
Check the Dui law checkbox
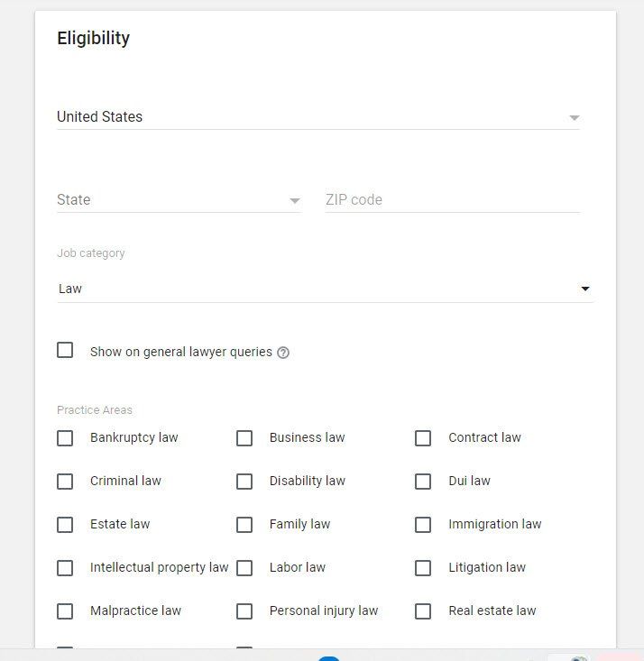[423, 482]
